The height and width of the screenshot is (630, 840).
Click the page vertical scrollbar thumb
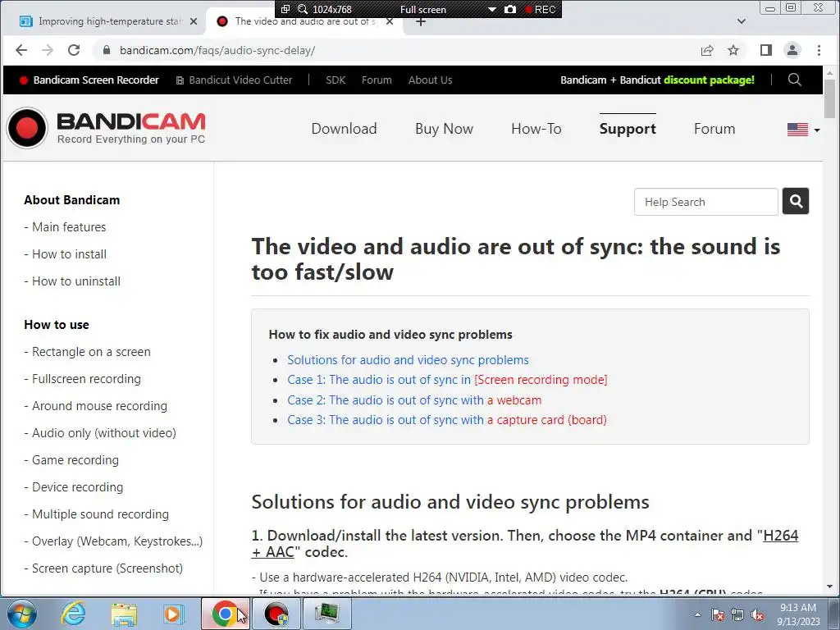[829, 99]
